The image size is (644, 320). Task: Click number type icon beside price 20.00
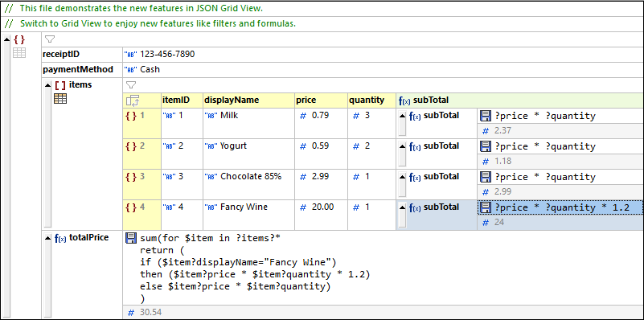click(303, 208)
